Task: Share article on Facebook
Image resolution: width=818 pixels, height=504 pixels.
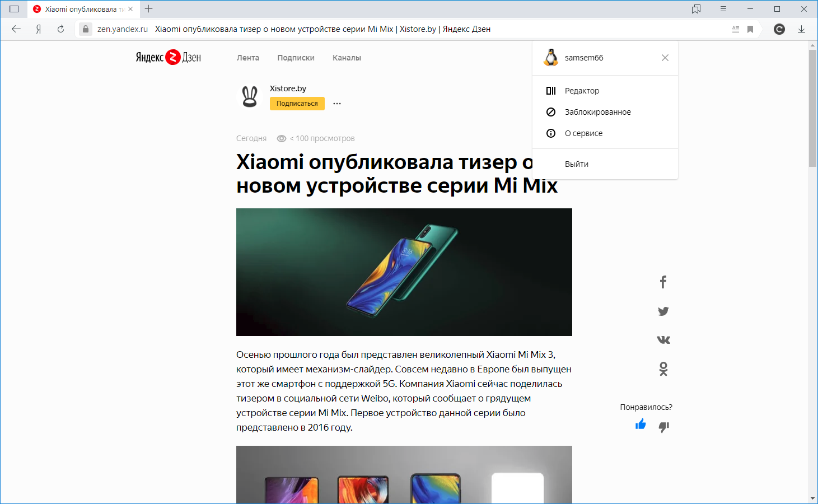Action: (663, 282)
